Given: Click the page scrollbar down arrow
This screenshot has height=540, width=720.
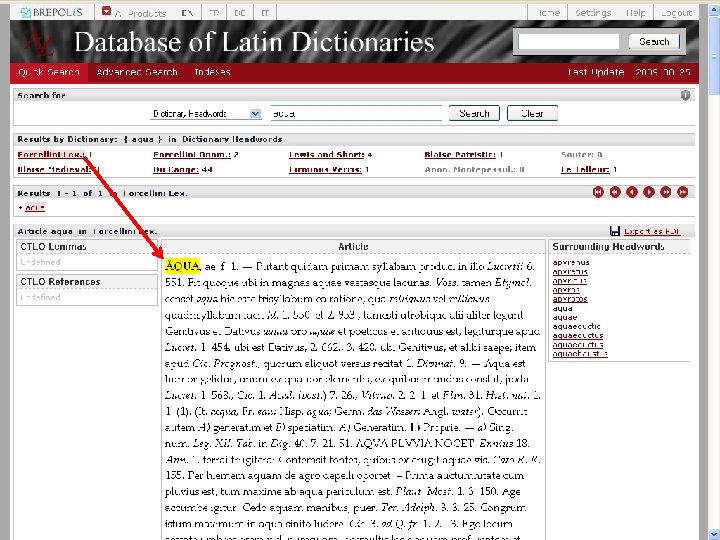Looking at the screenshot, I should pyautogui.click(x=714, y=534).
